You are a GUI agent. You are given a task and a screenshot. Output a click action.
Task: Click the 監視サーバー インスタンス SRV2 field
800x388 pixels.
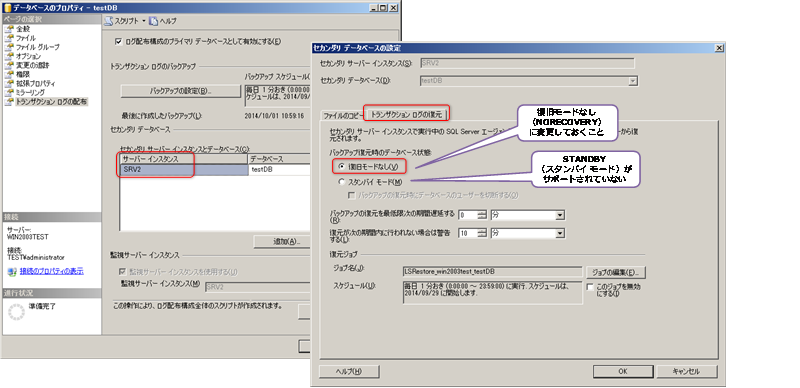(x=257, y=286)
